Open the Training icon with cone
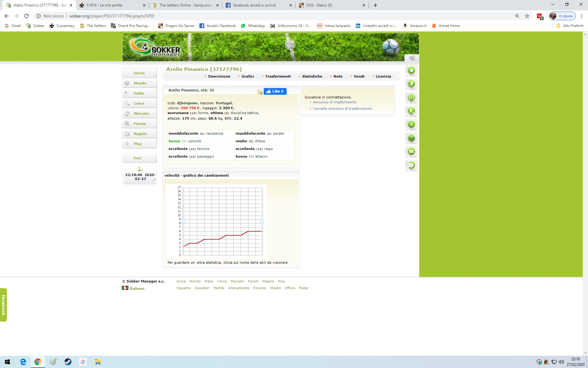 click(411, 111)
